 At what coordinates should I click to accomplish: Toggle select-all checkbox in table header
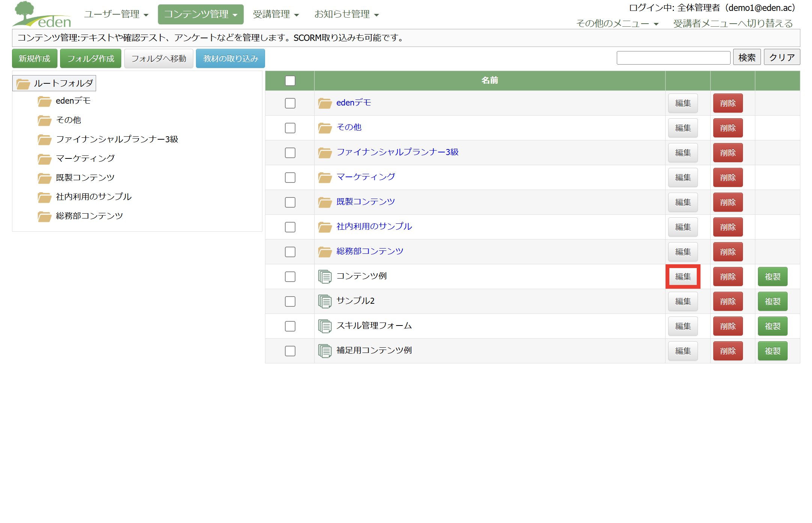pos(290,81)
